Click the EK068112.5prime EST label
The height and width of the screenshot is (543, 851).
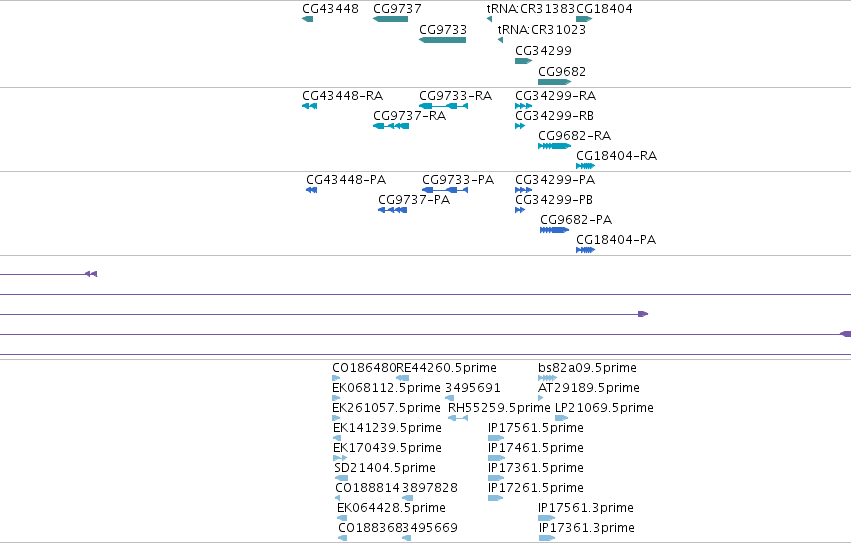click(x=386, y=388)
